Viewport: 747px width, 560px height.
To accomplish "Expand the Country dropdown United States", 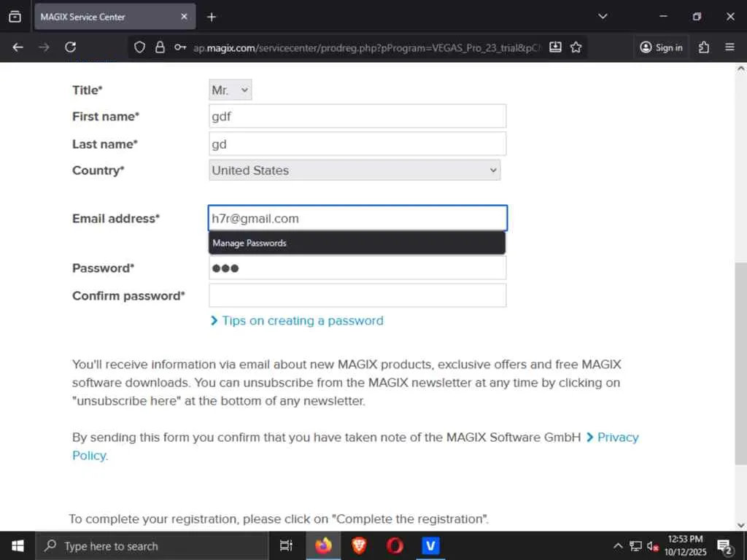I will pos(355,170).
